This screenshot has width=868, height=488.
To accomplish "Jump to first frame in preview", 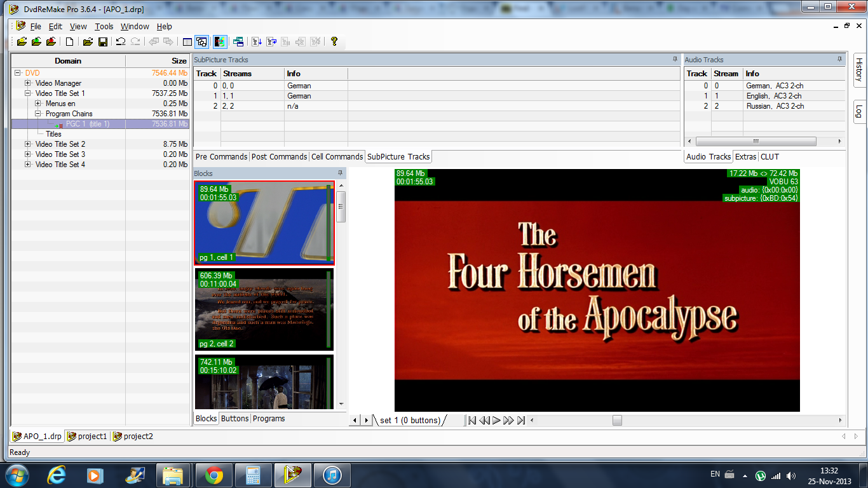I will (471, 420).
